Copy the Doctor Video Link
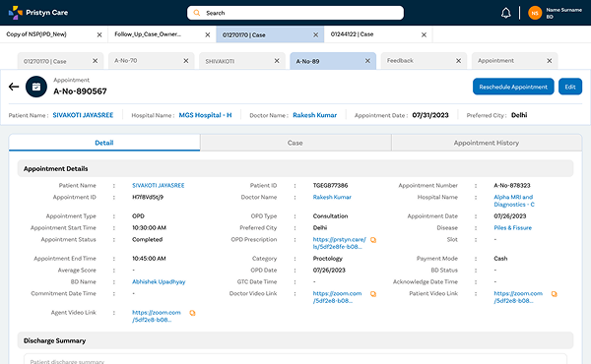591x364 pixels. pyautogui.click(x=373, y=294)
